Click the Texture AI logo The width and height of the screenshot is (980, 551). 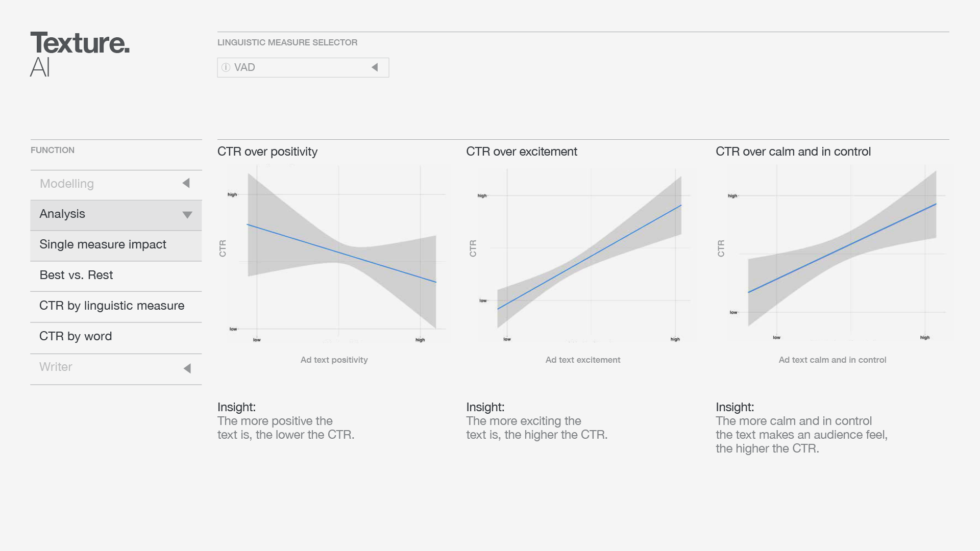click(x=80, y=54)
